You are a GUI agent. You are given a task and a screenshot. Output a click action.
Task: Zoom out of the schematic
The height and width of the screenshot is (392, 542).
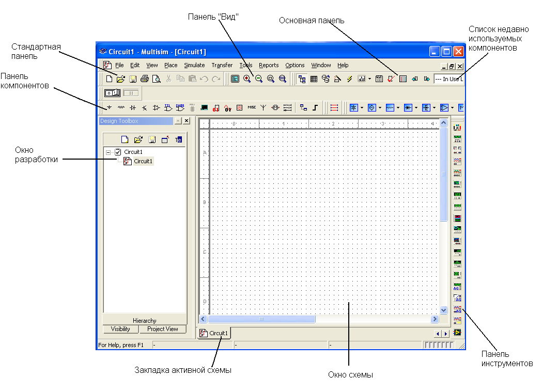(x=259, y=79)
